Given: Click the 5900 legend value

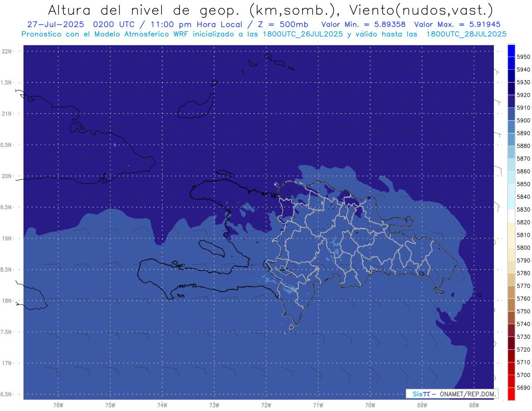Looking at the screenshot, I should 523,120.
